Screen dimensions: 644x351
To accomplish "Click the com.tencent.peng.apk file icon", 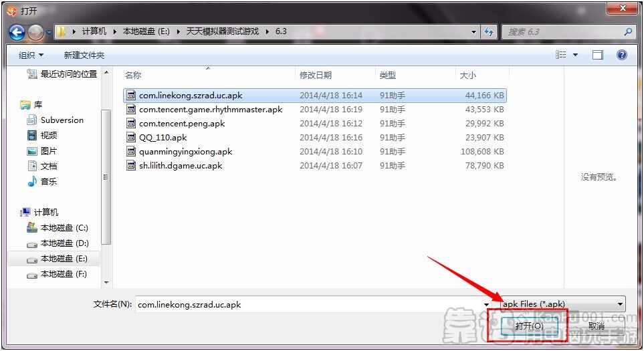I will point(131,124).
